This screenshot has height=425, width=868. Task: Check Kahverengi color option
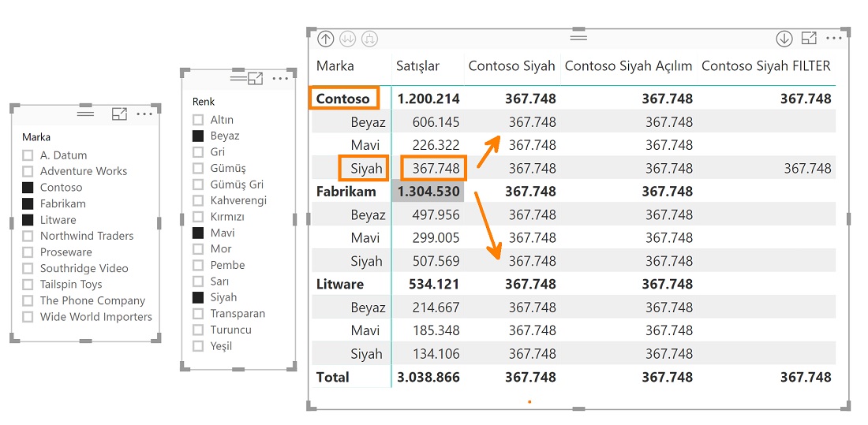[197, 200]
